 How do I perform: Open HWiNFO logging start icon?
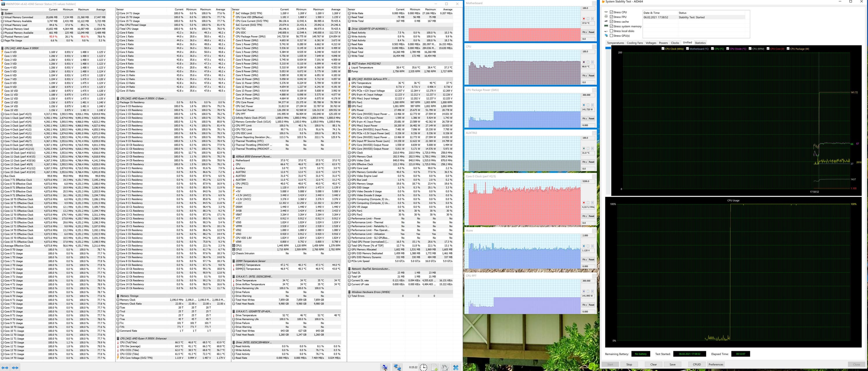point(435,367)
